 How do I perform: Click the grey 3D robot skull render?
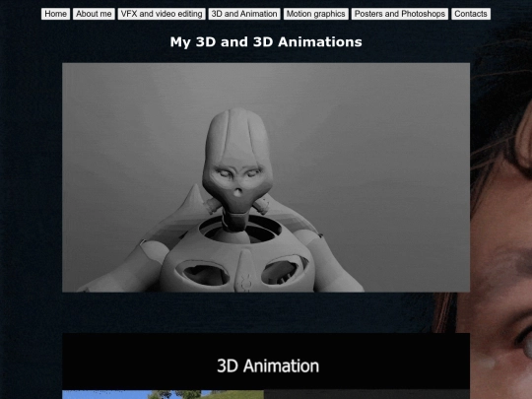coord(266,177)
